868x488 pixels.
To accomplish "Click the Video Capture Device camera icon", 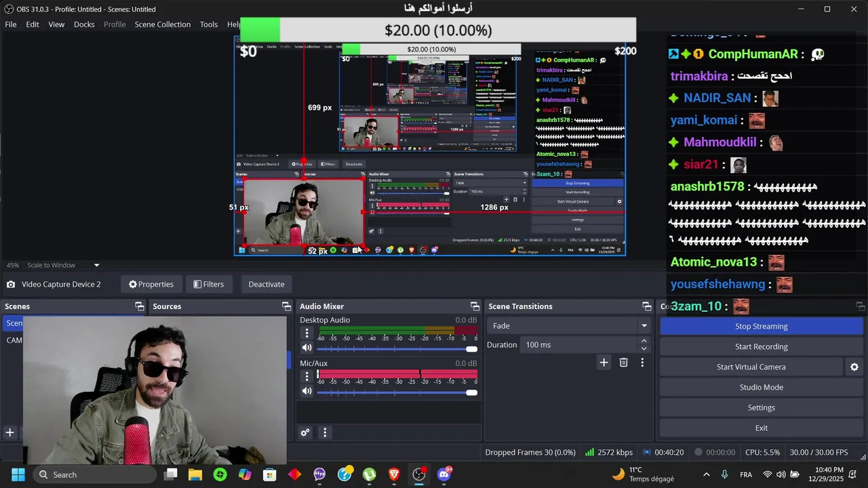I will click(x=11, y=284).
